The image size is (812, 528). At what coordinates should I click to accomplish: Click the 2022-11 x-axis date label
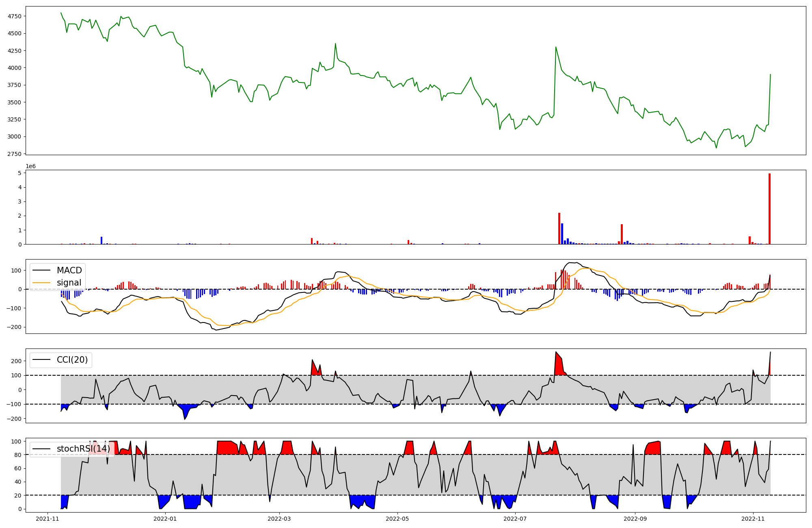(753, 519)
